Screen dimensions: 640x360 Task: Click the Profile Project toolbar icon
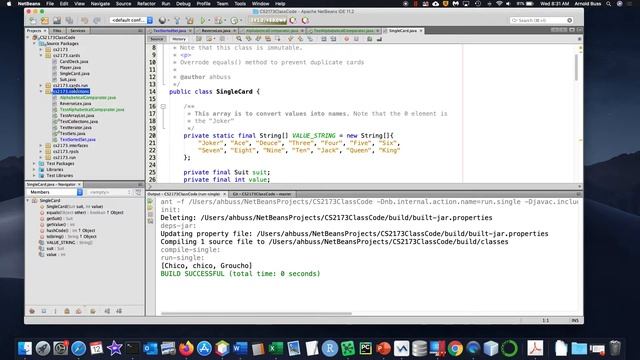pyautogui.click(x=234, y=20)
